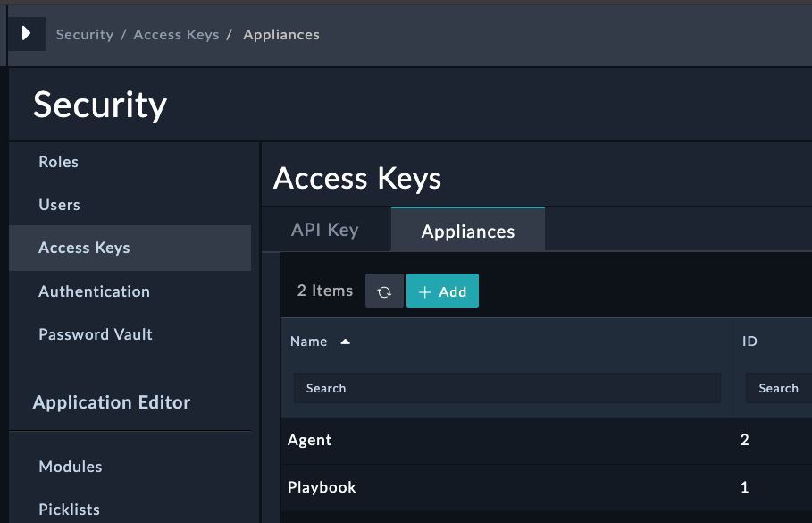Click the ID column header
Image resolution: width=812 pixels, height=523 pixels.
[749, 342]
